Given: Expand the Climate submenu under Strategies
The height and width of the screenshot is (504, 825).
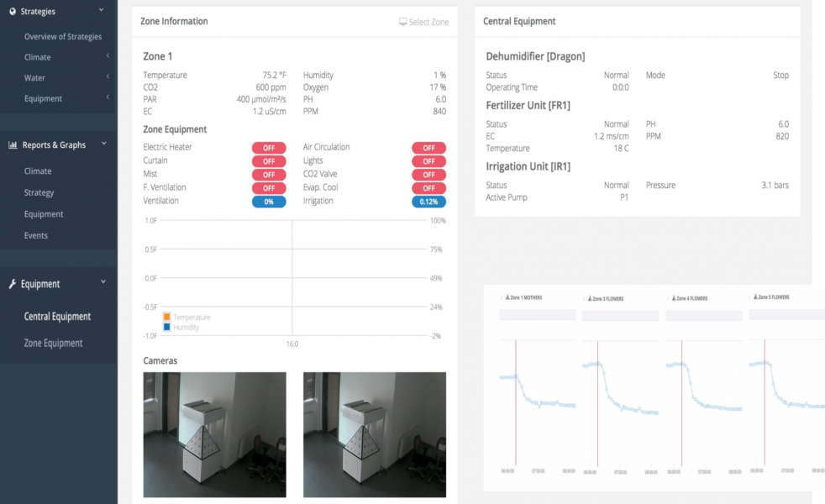Looking at the screenshot, I should (x=108, y=57).
